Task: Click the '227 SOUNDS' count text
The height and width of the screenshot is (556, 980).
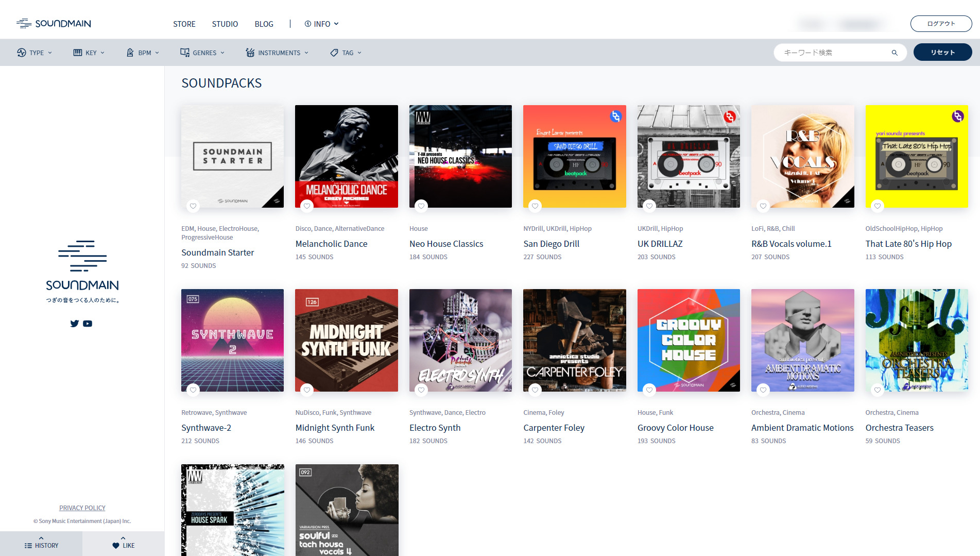Action: pyautogui.click(x=542, y=257)
